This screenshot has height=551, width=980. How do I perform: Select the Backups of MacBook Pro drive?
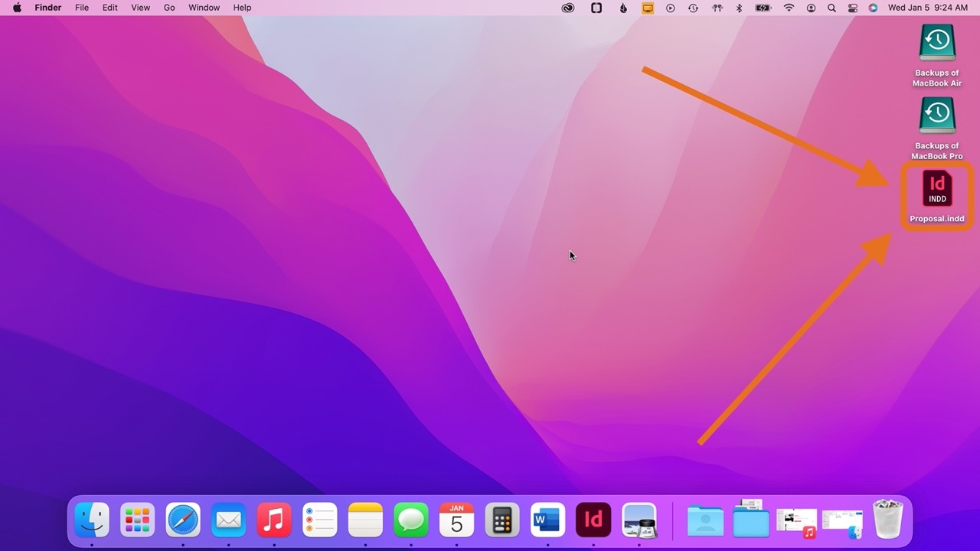pos(937,128)
